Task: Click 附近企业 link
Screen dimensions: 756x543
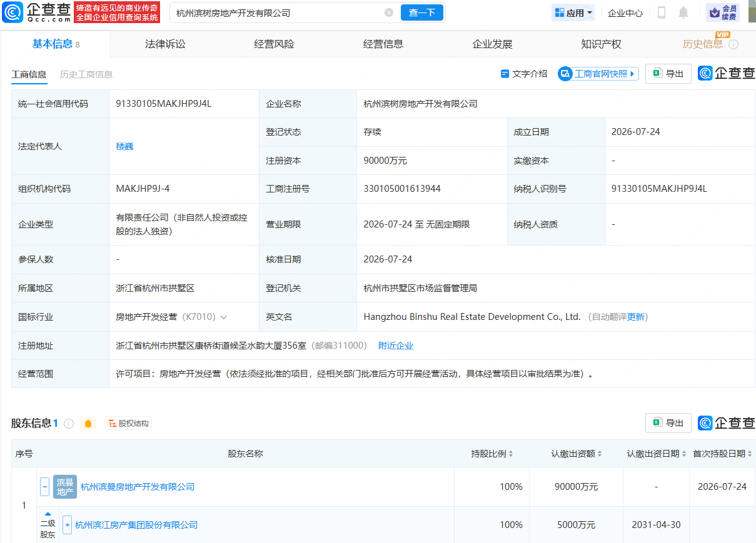Action: [x=396, y=346]
